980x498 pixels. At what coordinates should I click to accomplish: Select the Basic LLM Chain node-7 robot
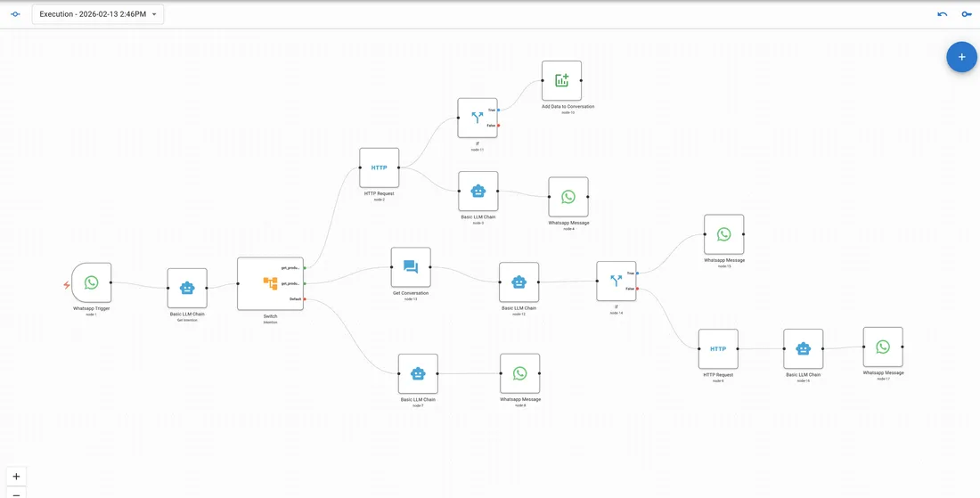click(418, 373)
